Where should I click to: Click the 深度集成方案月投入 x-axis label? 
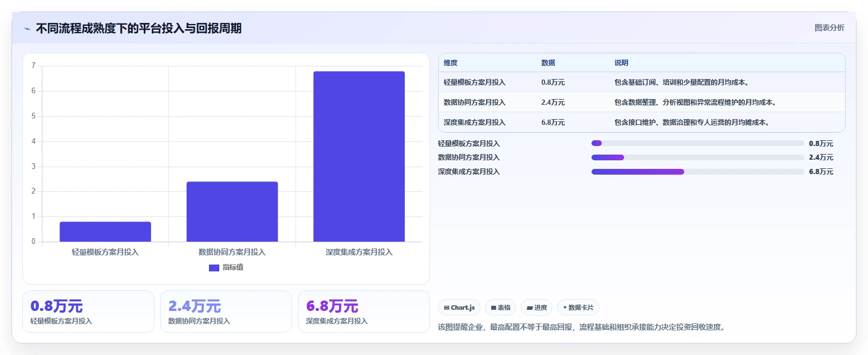(x=359, y=252)
